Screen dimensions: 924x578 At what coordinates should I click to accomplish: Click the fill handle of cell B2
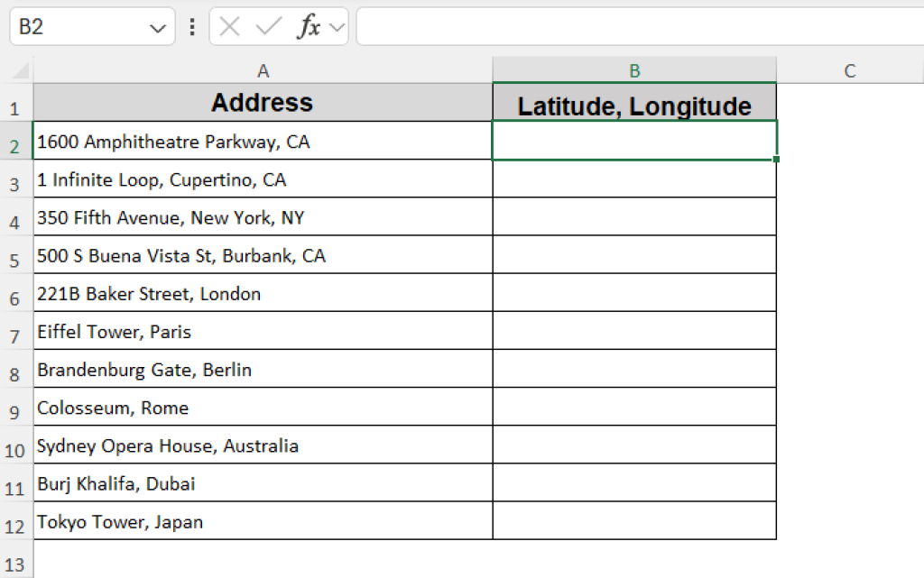click(775, 158)
